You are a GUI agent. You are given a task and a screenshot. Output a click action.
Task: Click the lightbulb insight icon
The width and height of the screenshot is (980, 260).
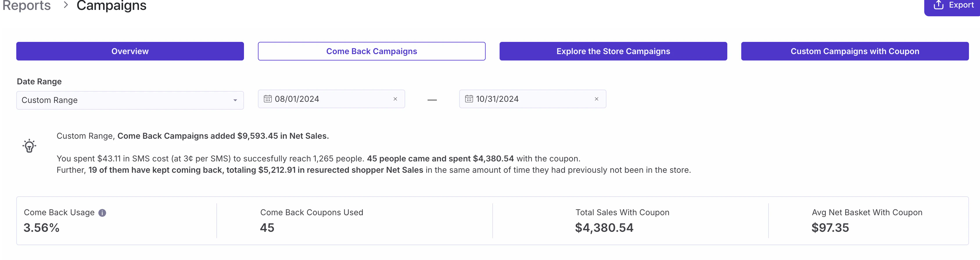pyautogui.click(x=29, y=146)
